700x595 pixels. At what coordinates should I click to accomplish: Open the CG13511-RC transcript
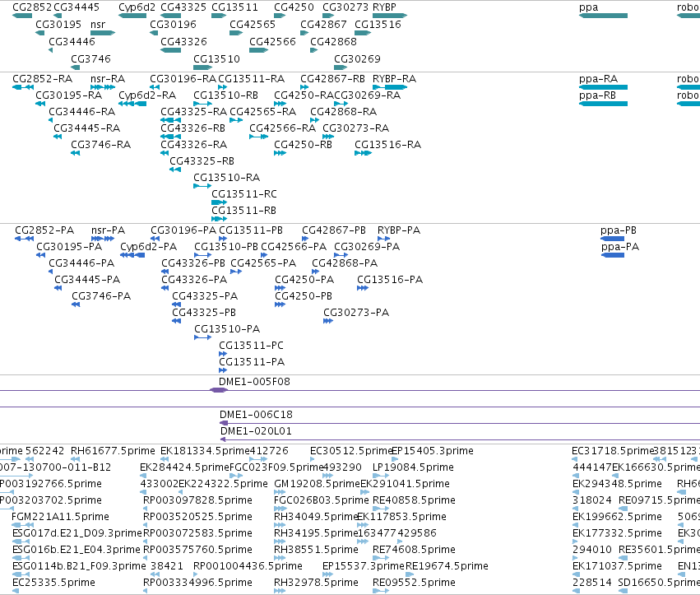[x=219, y=202]
